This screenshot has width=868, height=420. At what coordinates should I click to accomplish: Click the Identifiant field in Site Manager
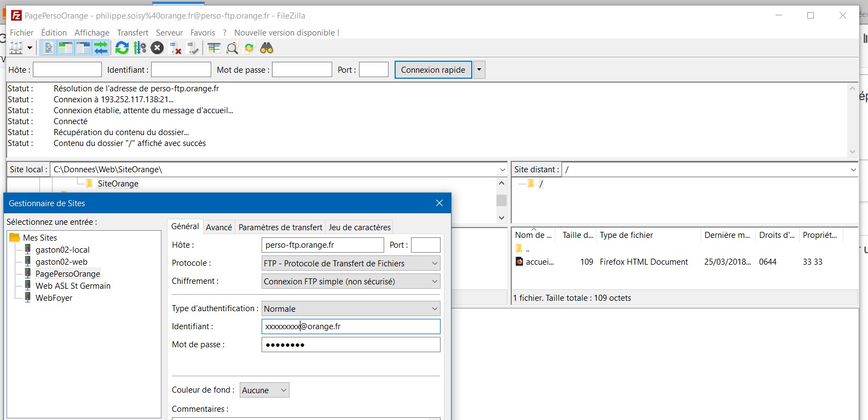pyautogui.click(x=351, y=326)
